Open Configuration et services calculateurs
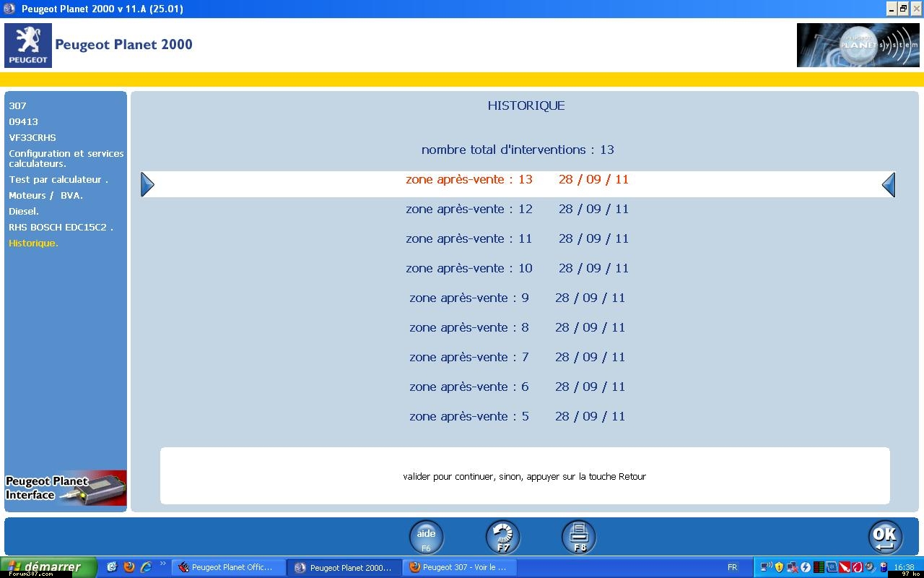The width and height of the screenshot is (924, 578). [x=66, y=158]
